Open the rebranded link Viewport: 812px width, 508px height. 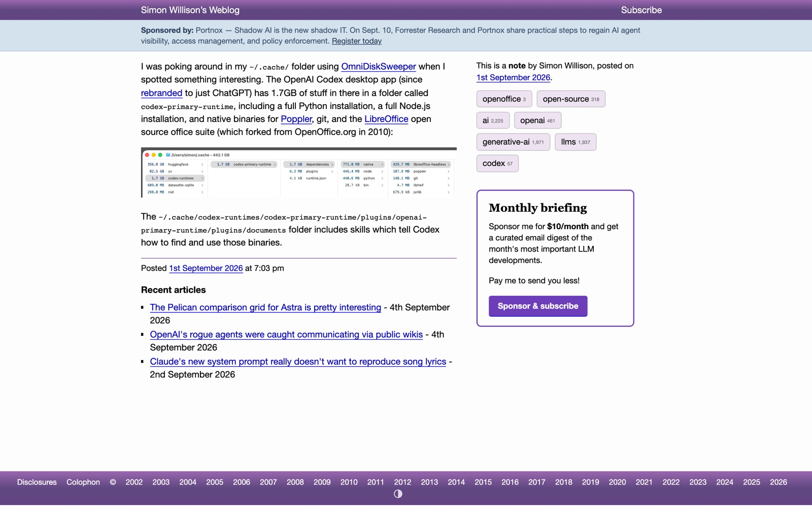pyautogui.click(x=161, y=93)
